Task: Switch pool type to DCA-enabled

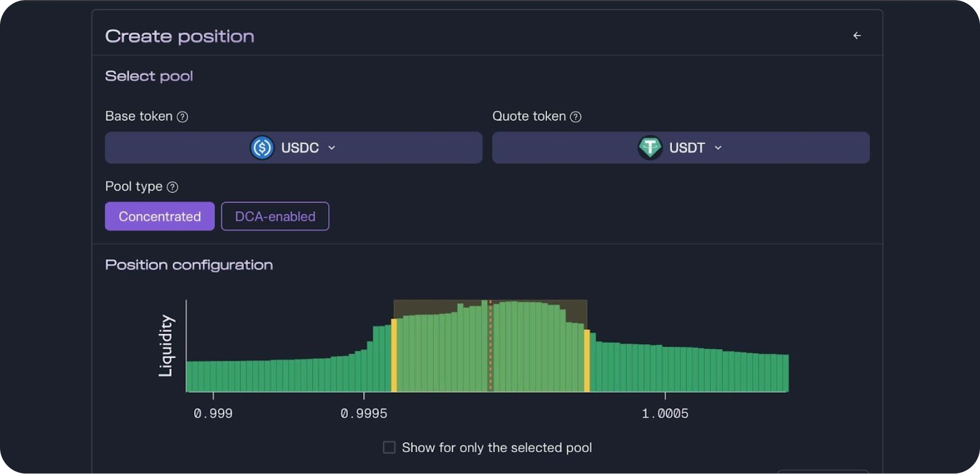Action: click(x=275, y=217)
